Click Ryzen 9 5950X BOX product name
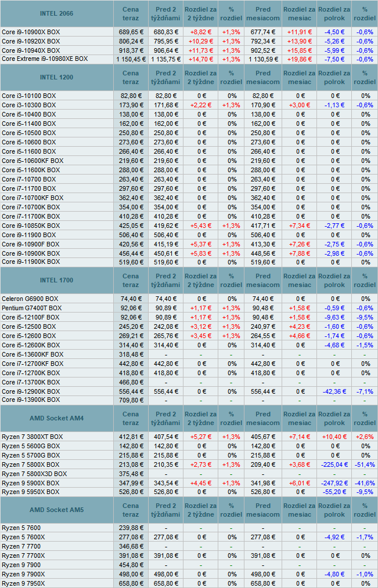 (x=31, y=492)
